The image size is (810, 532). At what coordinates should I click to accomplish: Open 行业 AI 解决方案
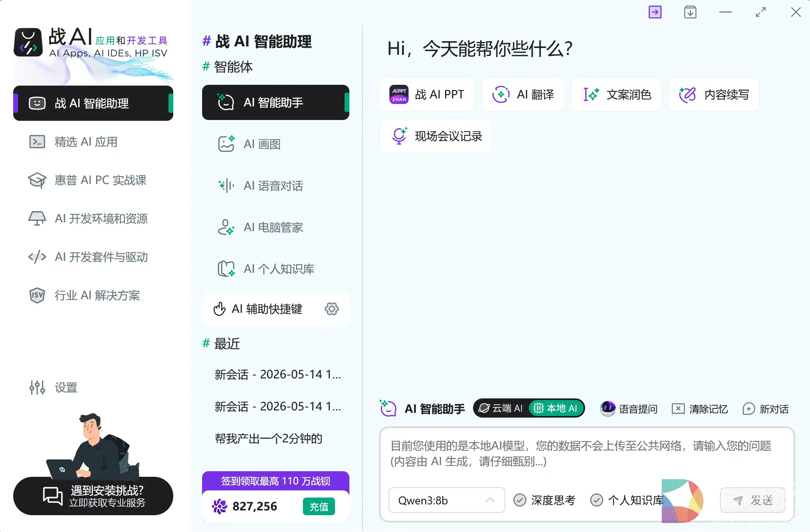93,295
